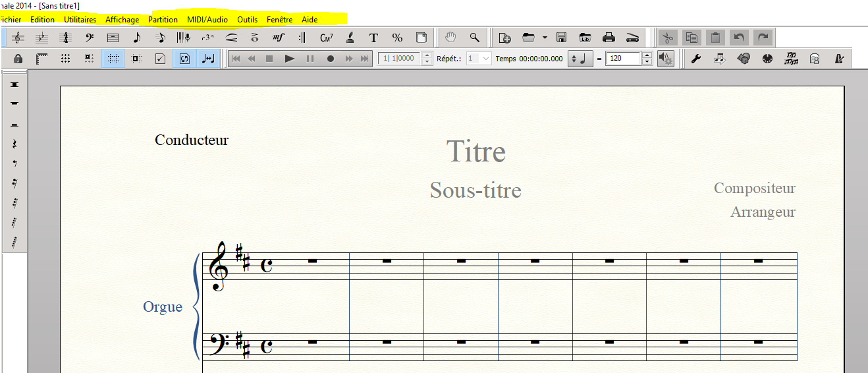Select the Text tool (T icon)

point(373,38)
